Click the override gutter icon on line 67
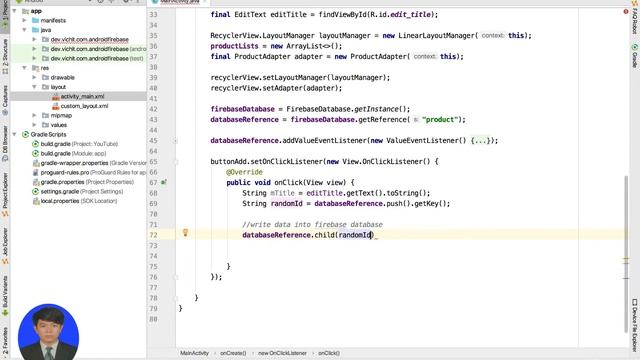The image size is (640, 360). click(164, 182)
